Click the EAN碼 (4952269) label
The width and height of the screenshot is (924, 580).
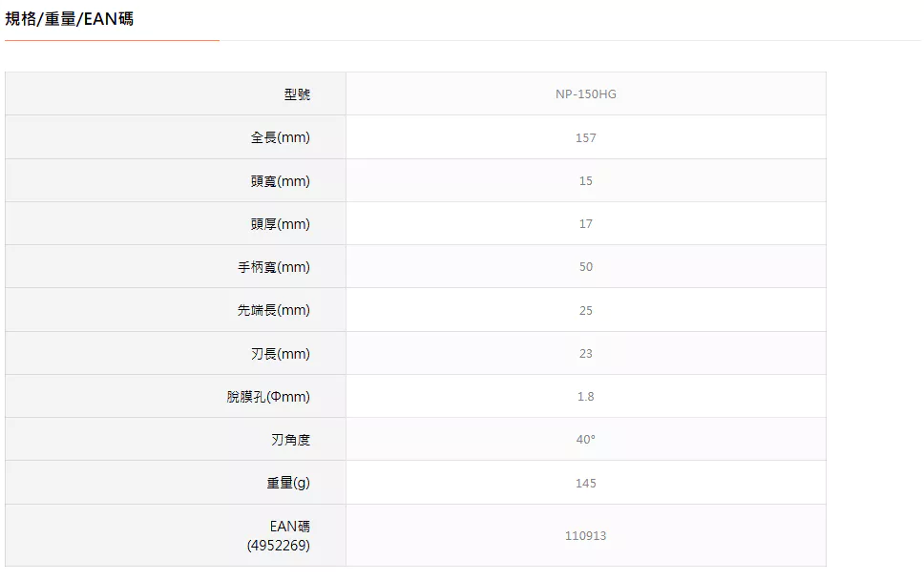coord(279,535)
